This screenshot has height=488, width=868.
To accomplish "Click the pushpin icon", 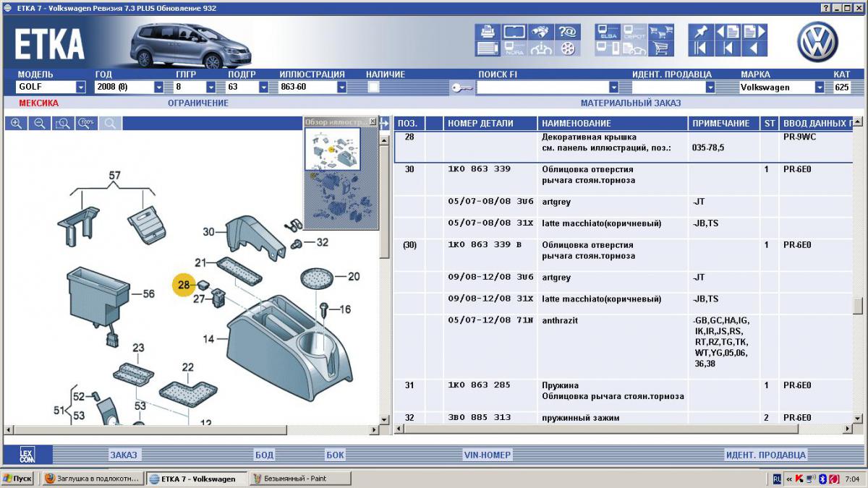I will (x=701, y=32).
